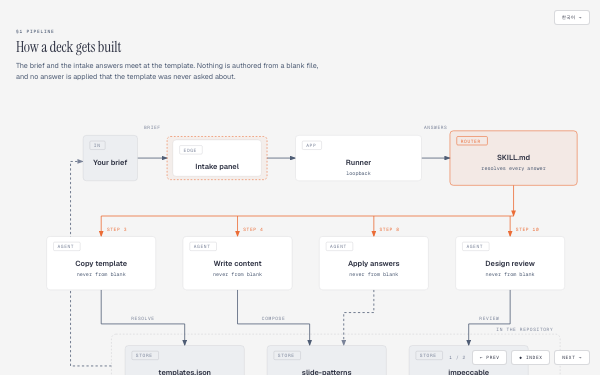The image size is (600, 375).
Task: Click the EDGE tag on Intake panel
Action: pos(191,150)
